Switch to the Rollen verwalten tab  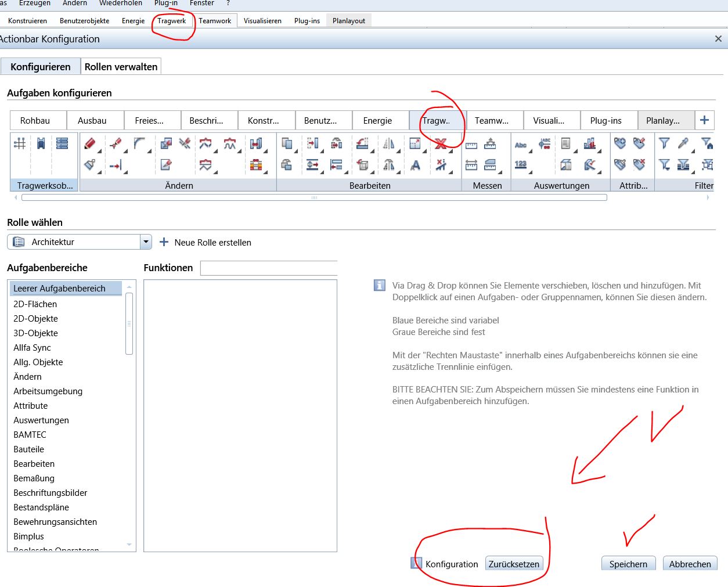tap(121, 67)
